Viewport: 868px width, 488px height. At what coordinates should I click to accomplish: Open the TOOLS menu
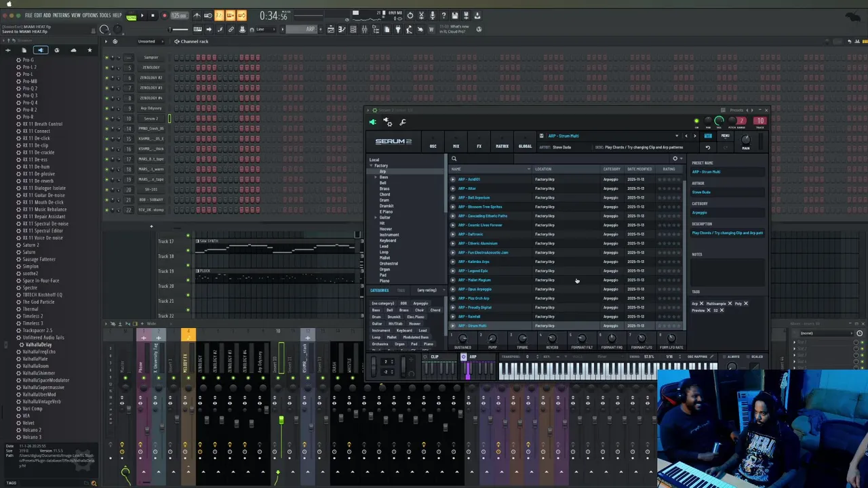105,16
